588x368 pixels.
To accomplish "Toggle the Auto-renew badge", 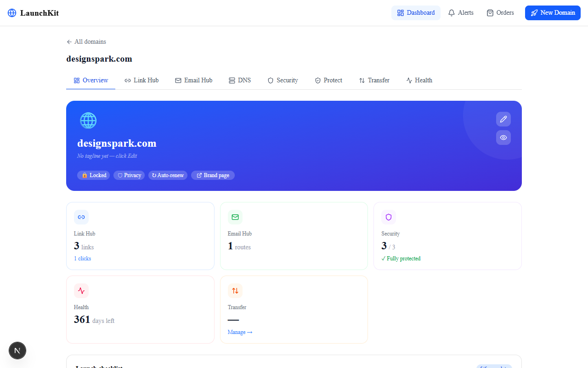I will point(168,175).
